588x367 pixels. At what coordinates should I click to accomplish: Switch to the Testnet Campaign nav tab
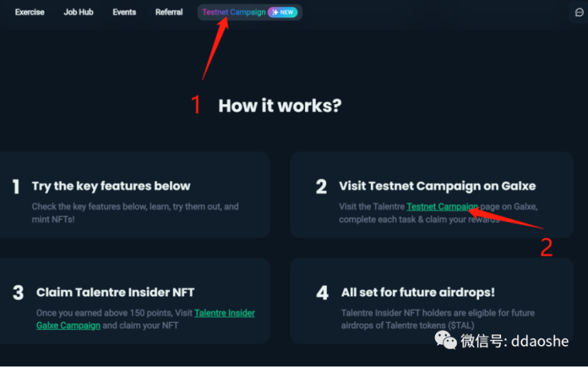click(234, 12)
